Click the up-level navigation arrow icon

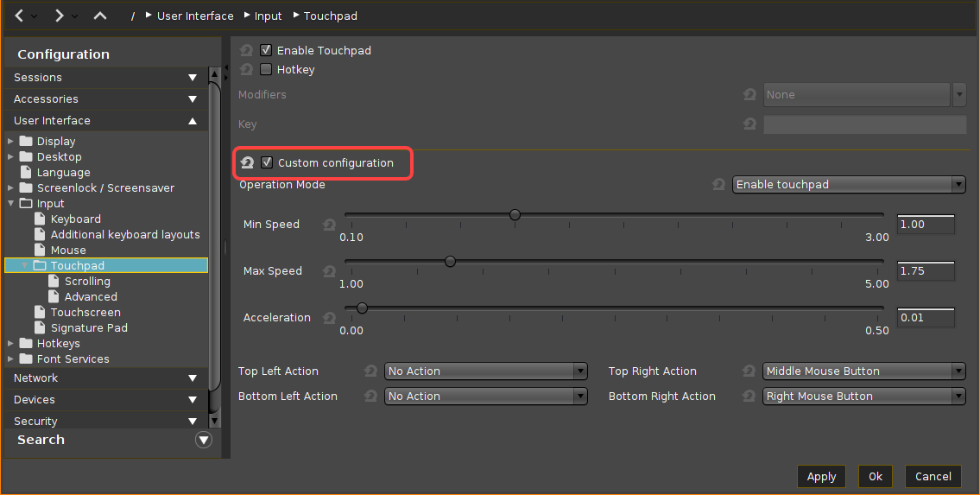(100, 16)
